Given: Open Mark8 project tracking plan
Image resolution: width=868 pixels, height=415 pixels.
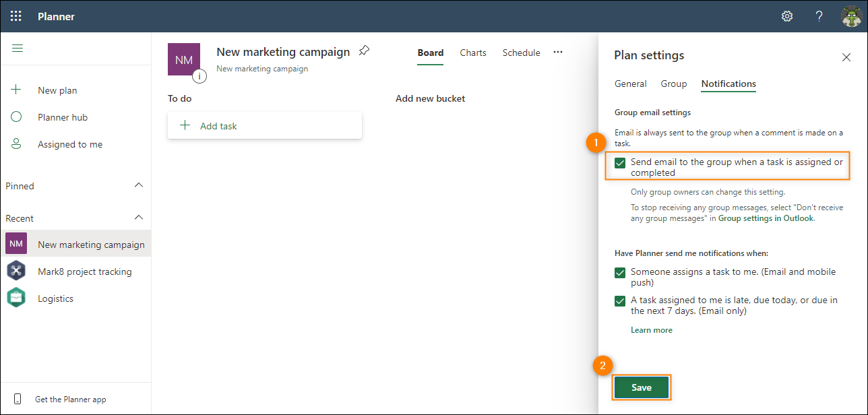Looking at the screenshot, I should (85, 272).
